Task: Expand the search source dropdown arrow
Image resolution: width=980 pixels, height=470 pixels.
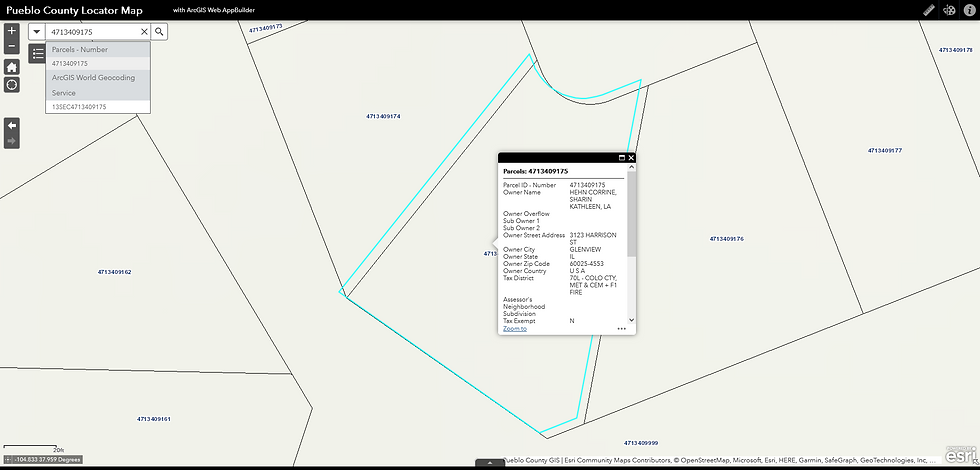Action: (37, 31)
